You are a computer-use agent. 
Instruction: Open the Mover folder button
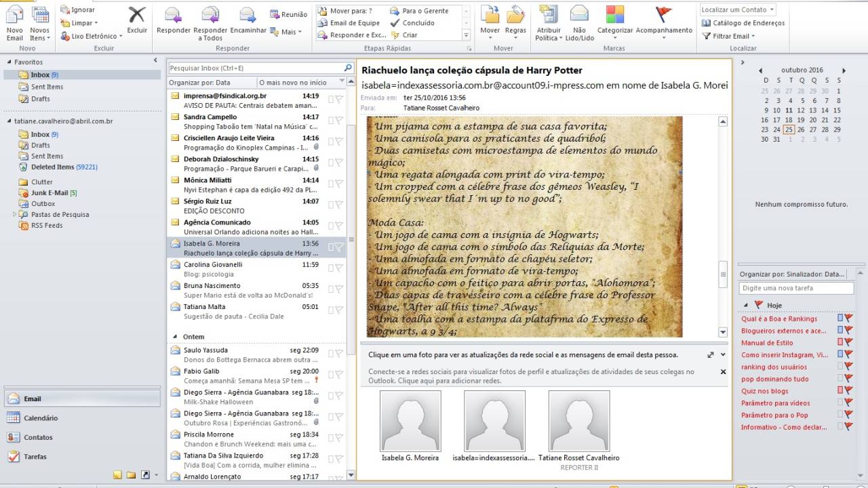pos(490,23)
